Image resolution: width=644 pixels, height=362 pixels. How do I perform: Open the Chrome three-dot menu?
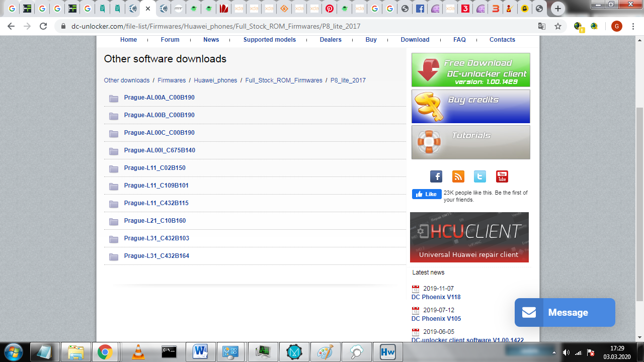click(633, 26)
